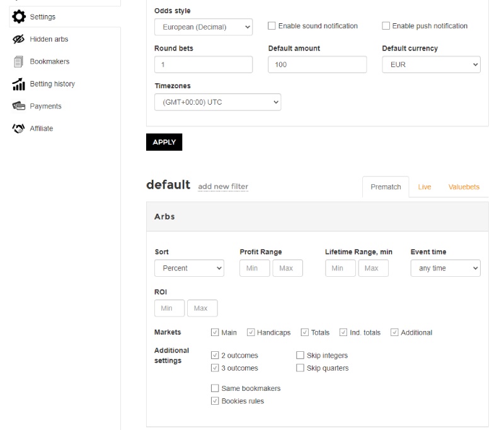The height and width of the screenshot is (430, 504).
Task: Open Hidden arbs via the crossed-eye icon
Action: [19, 38]
